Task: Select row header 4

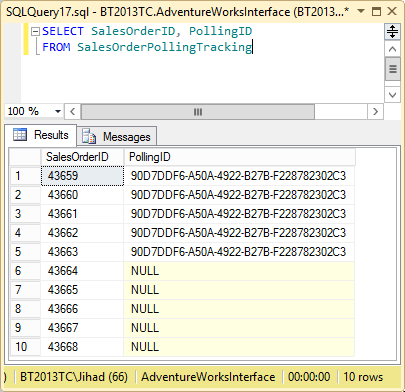Action: point(25,233)
